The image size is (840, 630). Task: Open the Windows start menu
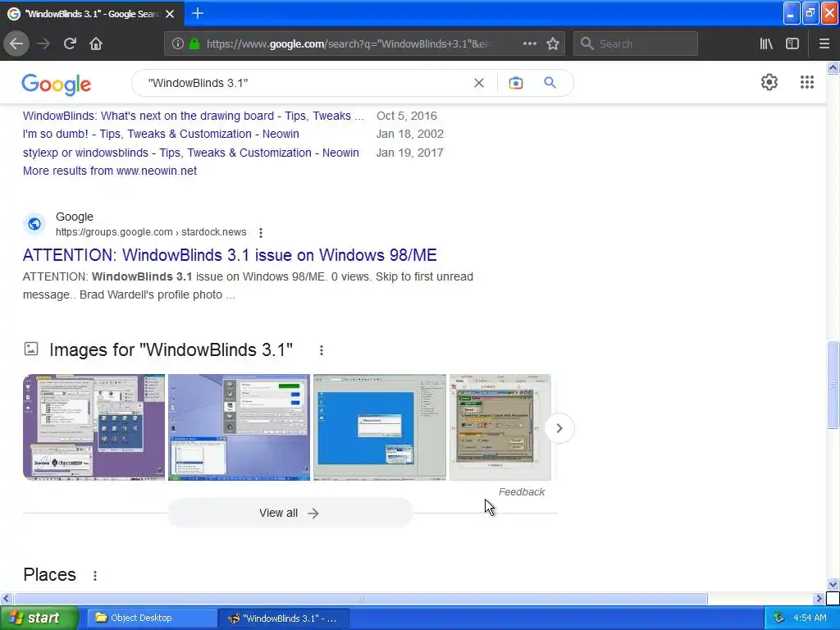pos(39,619)
